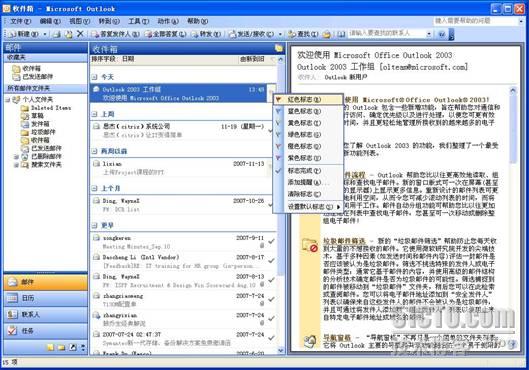Image resolution: width=529 pixels, height=370 pixels.
Task: Open 转到 menu
Action: click(x=109, y=21)
